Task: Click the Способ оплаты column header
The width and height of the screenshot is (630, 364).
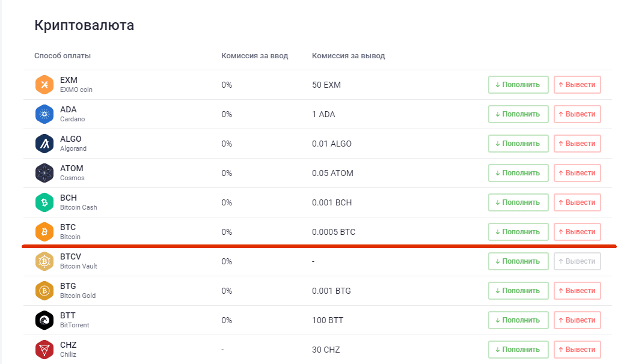Action: (63, 56)
